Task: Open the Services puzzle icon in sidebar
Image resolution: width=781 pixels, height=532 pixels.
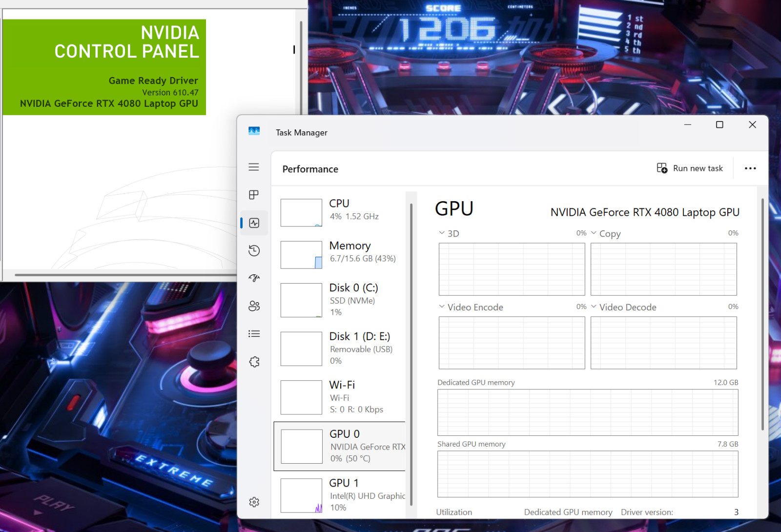Action: [x=254, y=362]
